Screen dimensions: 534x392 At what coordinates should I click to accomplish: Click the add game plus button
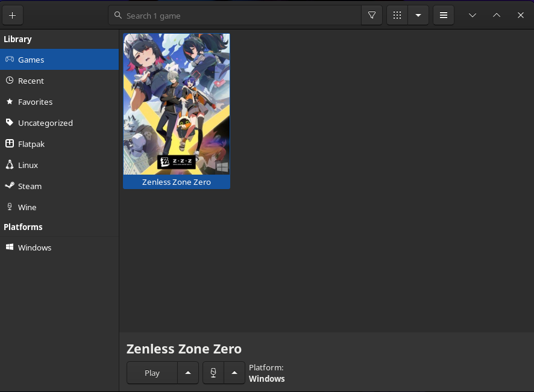(12, 15)
